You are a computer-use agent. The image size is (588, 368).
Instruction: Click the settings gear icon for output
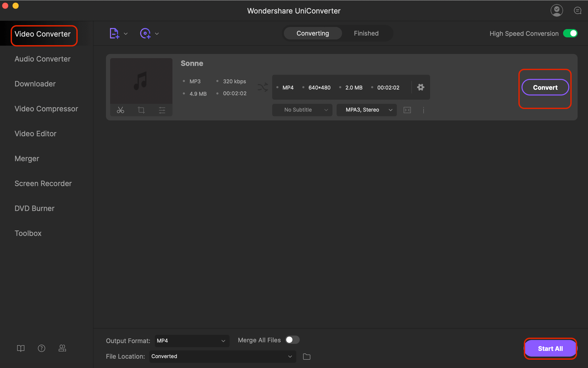[420, 87]
